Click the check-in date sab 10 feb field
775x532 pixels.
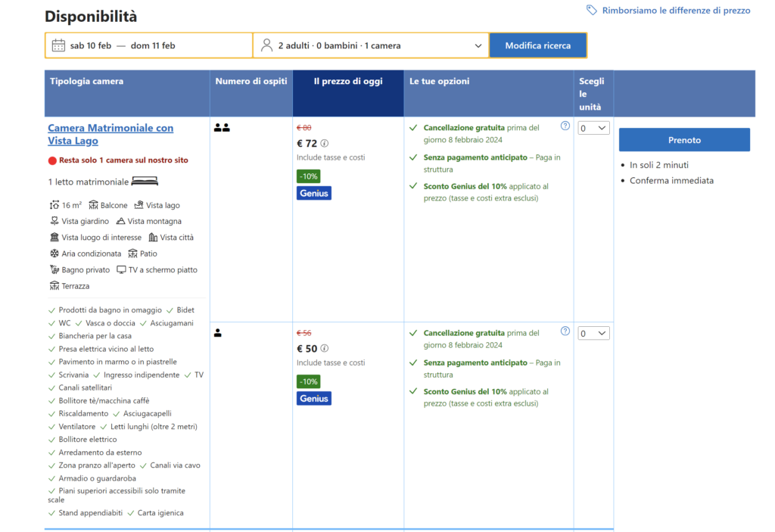pos(91,45)
